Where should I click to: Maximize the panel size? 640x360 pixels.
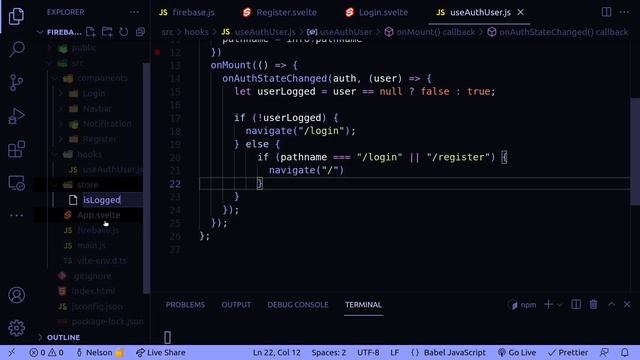point(611,304)
